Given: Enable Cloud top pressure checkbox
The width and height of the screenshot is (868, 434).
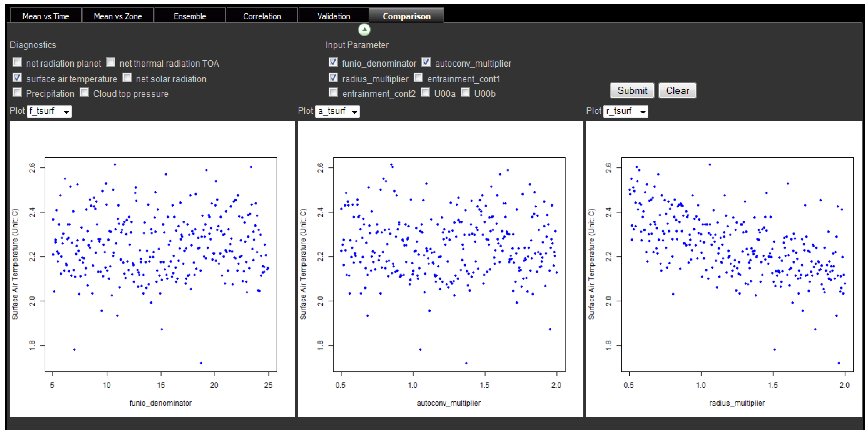Looking at the screenshot, I should (84, 92).
